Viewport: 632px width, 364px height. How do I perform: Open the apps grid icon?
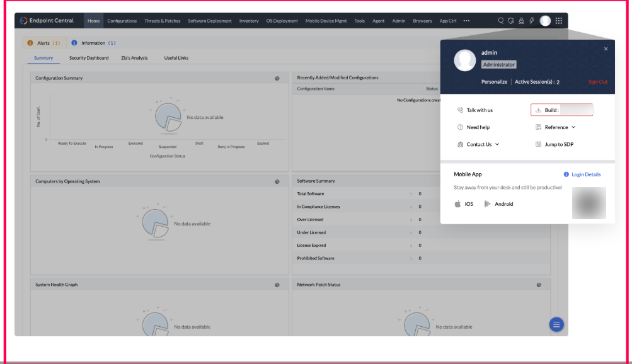point(559,21)
